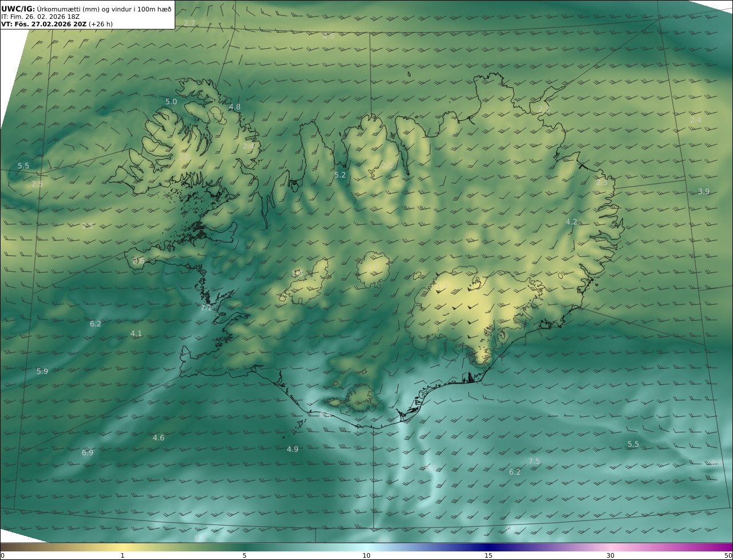
Task: Click the 2.6 value label on the map
Action: 139,261
